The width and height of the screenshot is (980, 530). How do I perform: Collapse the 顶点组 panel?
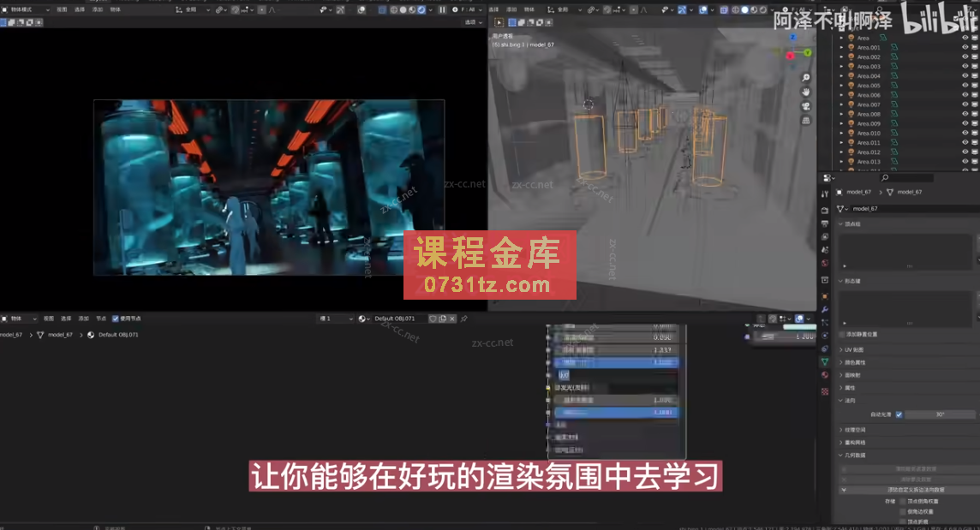click(841, 223)
